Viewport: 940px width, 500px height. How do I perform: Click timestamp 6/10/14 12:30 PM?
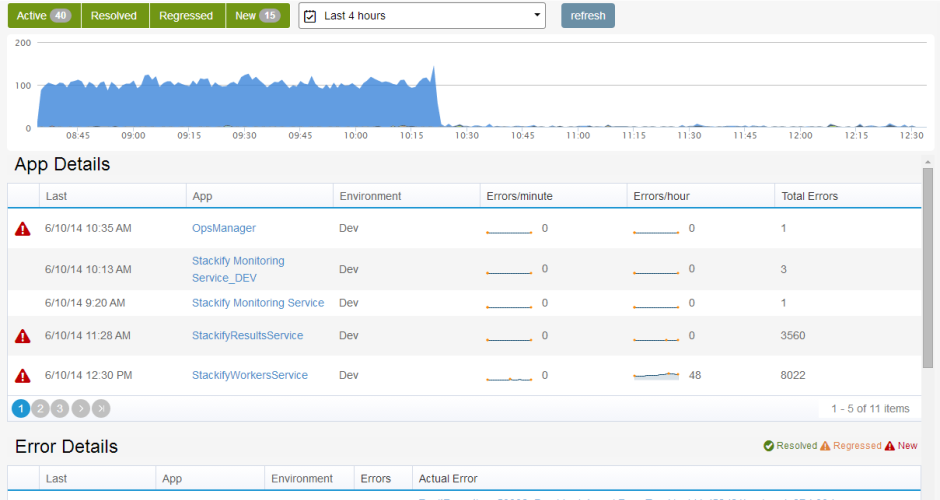(88, 375)
